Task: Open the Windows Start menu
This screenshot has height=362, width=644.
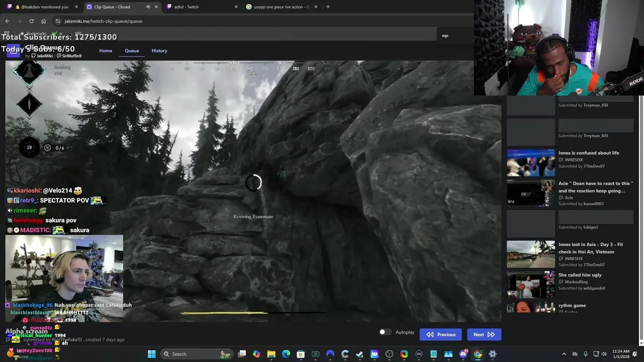Action: click(x=151, y=354)
